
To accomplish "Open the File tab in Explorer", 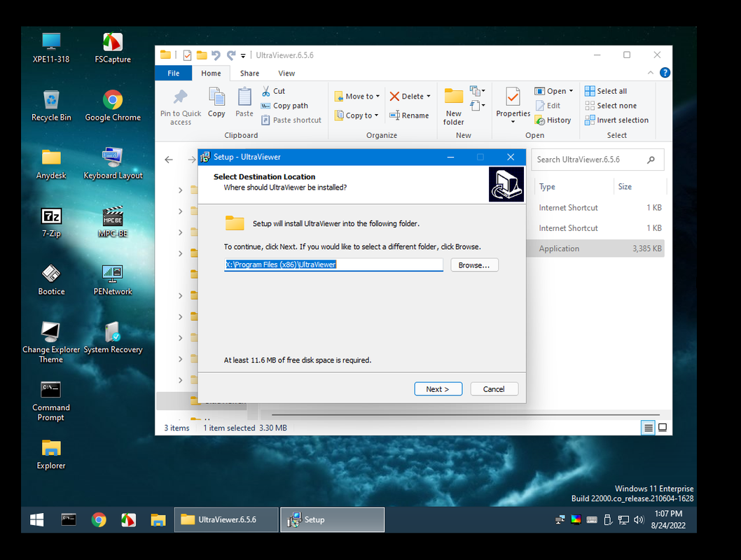I will [174, 73].
